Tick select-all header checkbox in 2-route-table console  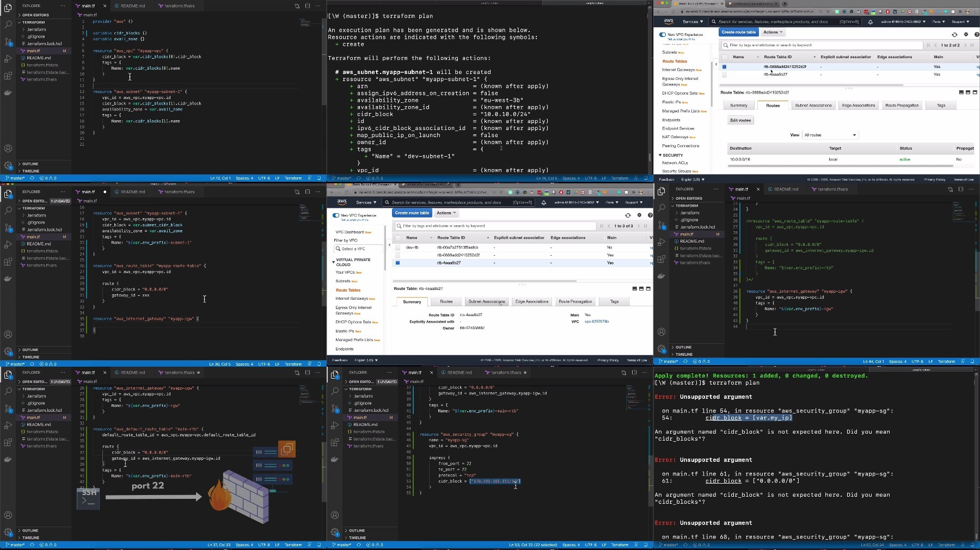[724, 57]
